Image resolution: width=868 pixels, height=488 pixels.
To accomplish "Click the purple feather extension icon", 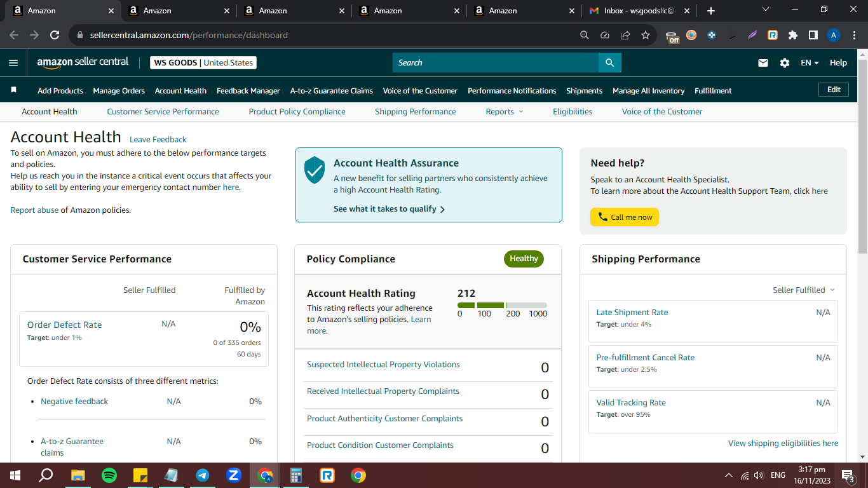I will point(752,36).
